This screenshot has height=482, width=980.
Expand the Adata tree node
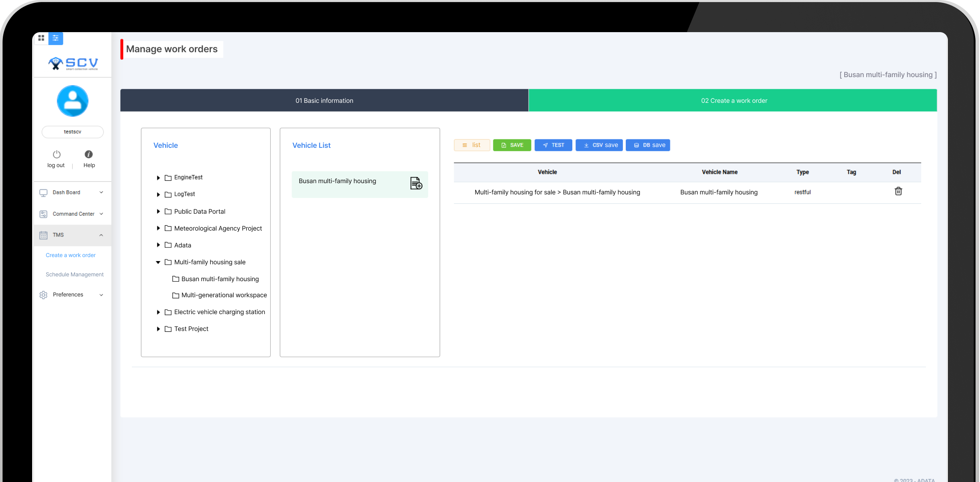tap(158, 245)
